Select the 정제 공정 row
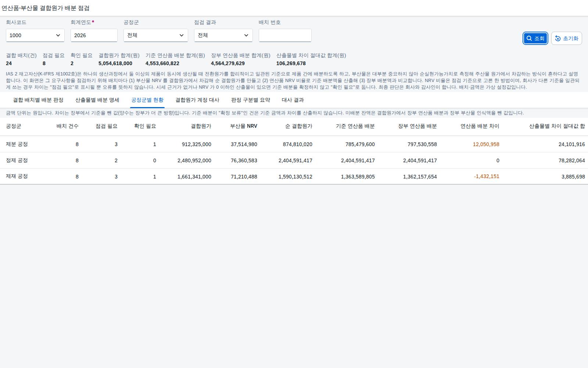The width and height of the screenshot is (588, 368). (294, 160)
